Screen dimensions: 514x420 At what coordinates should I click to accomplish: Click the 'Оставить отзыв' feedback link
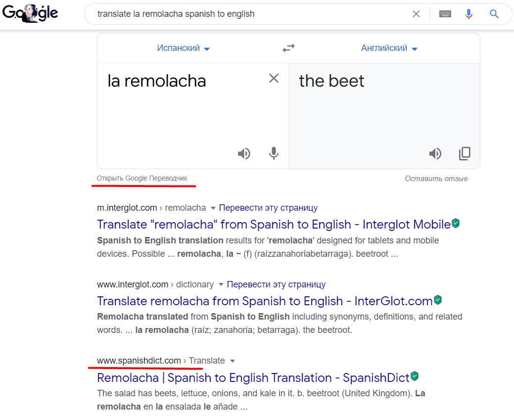click(436, 179)
